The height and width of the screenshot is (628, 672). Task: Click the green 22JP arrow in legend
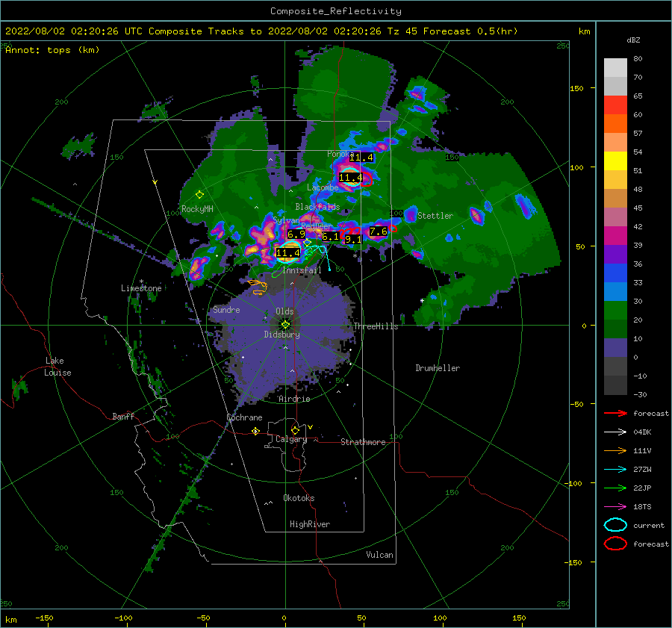pos(615,488)
